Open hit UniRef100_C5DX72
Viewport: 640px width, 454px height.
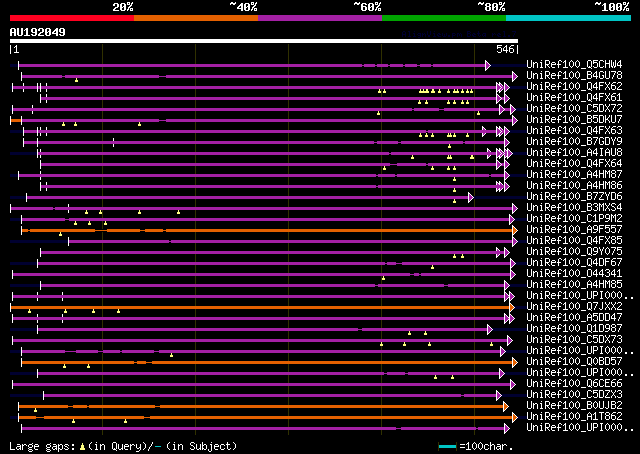(x=574, y=109)
